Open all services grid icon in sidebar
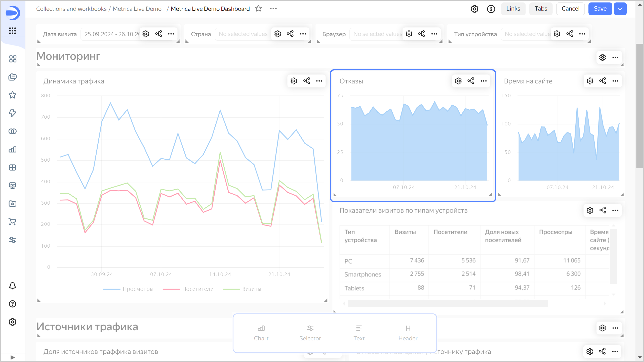 click(13, 31)
